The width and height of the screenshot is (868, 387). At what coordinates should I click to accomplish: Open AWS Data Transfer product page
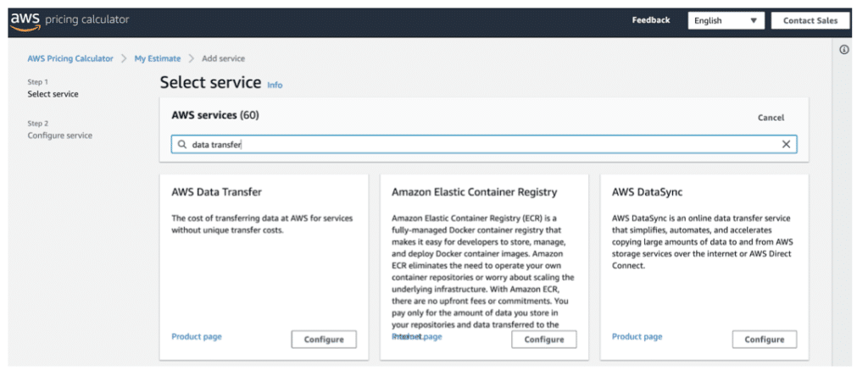tap(197, 337)
